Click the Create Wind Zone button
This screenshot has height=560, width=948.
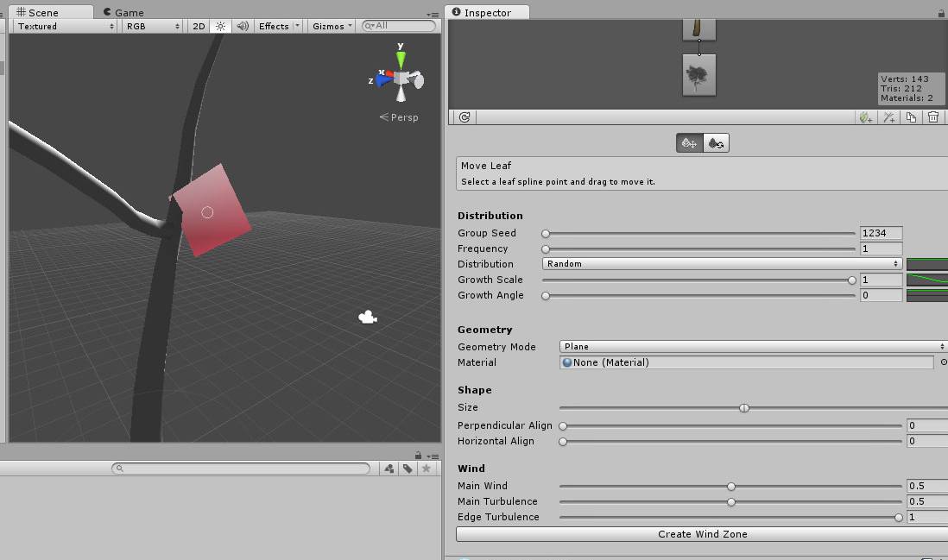click(702, 534)
